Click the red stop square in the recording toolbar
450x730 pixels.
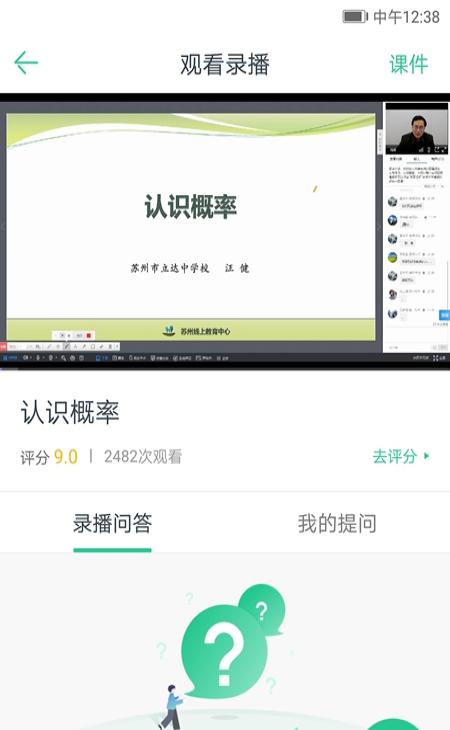click(x=88, y=335)
